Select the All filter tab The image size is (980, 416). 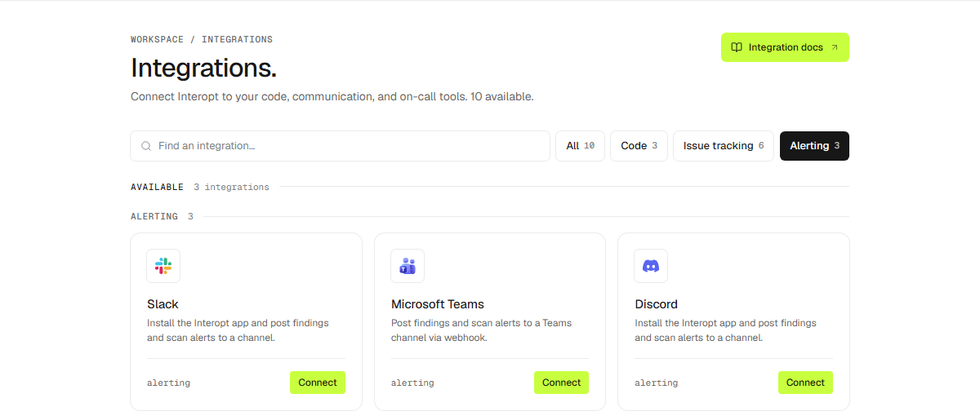(x=581, y=146)
